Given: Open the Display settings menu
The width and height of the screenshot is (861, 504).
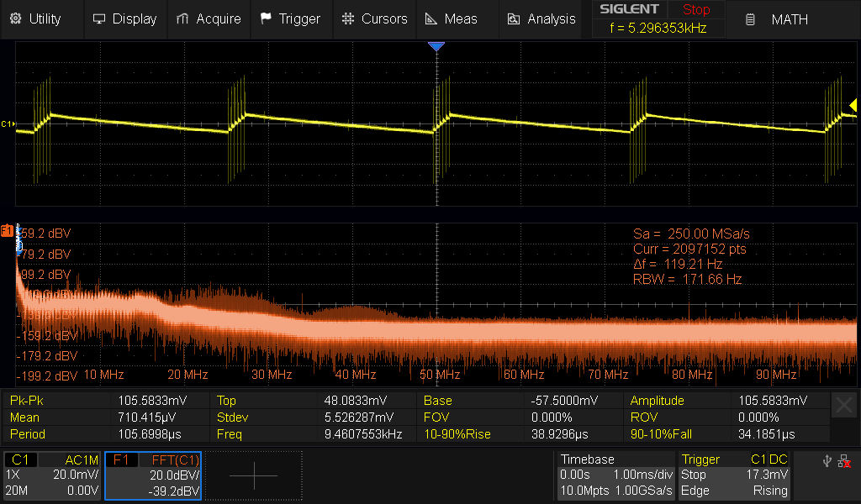Looking at the screenshot, I should (x=124, y=18).
